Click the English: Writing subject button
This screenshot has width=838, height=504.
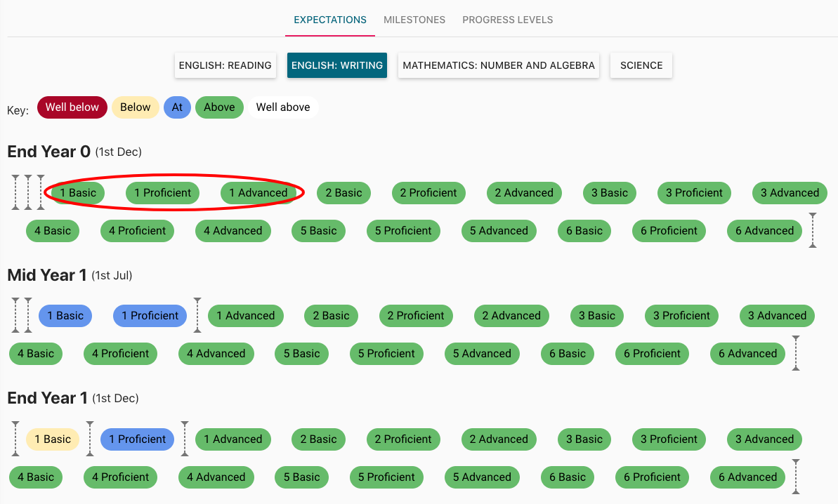click(336, 65)
